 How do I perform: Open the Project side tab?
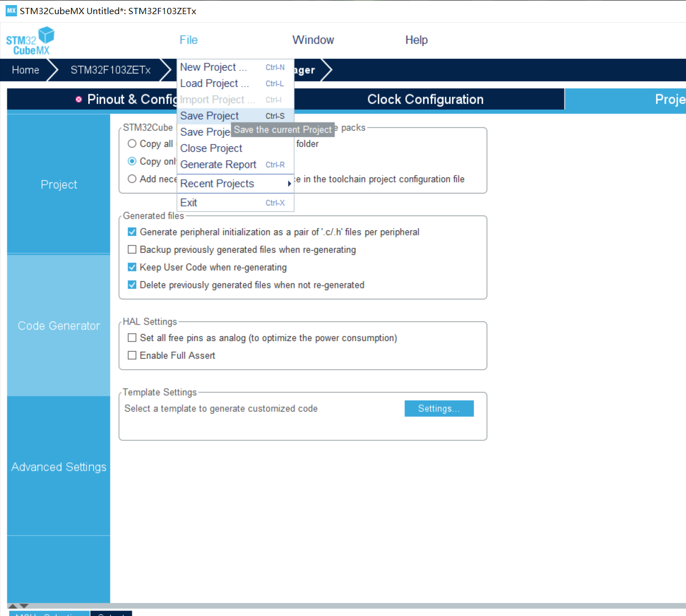point(59,185)
